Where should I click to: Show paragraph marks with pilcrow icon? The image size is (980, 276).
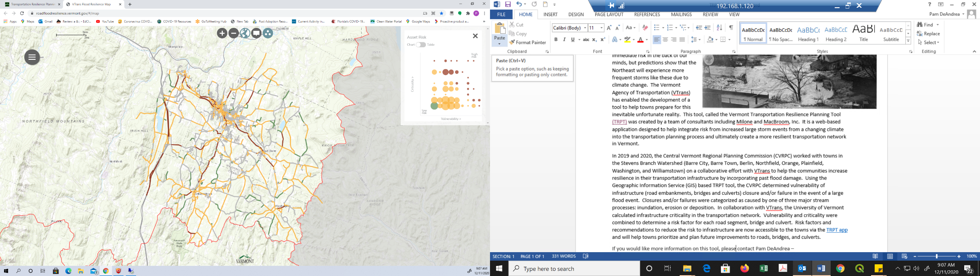click(731, 28)
